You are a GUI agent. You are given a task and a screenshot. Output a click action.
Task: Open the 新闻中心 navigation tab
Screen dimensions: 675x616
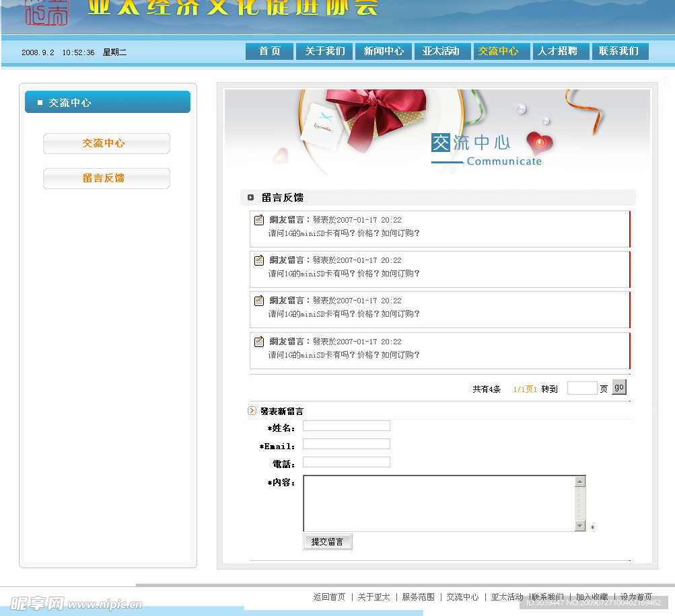click(384, 51)
